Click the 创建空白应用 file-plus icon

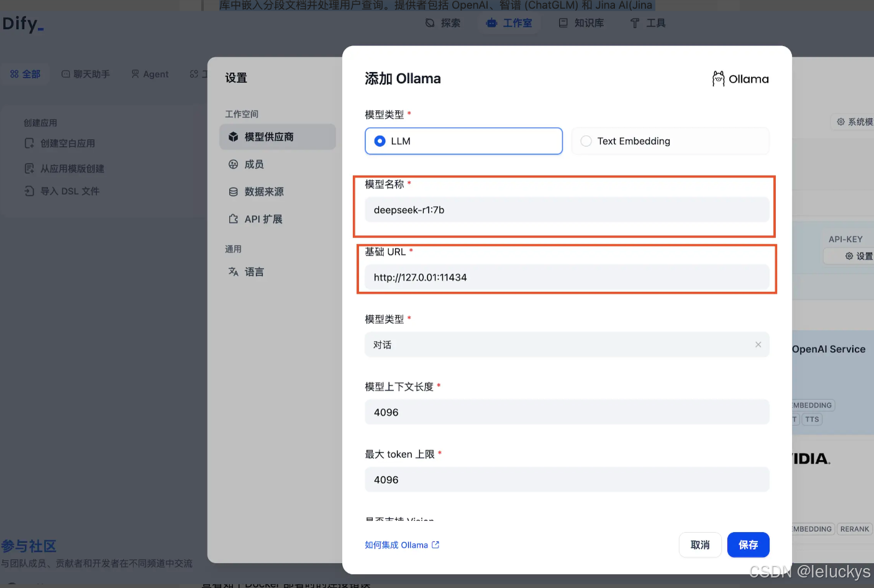click(29, 143)
